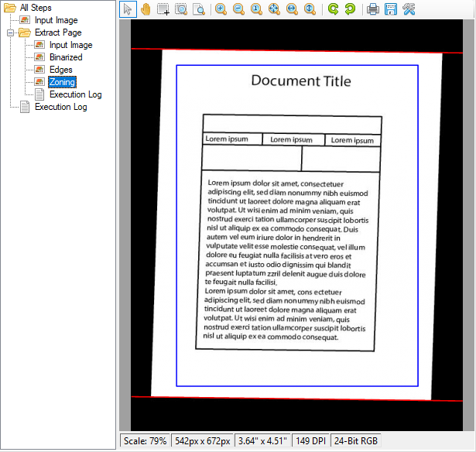476x452 pixels.
Task: Choose the zoom to selection tool
Action: click(x=181, y=9)
